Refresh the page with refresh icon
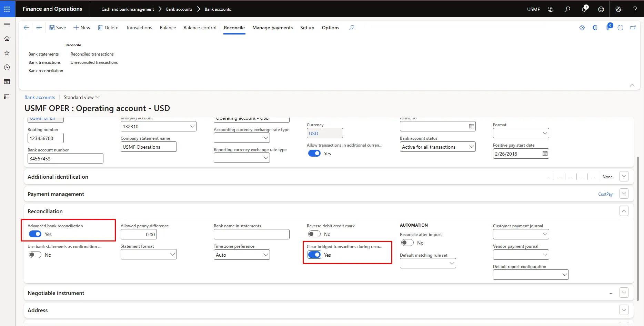This screenshot has width=644, height=326. pyautogui.click(x=621, y=28)
